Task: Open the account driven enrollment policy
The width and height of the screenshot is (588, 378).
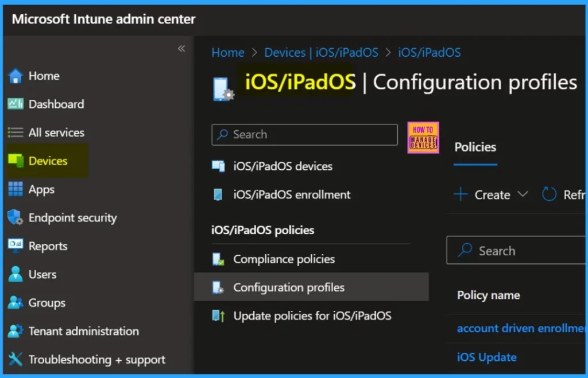Action: click(521, 329)
